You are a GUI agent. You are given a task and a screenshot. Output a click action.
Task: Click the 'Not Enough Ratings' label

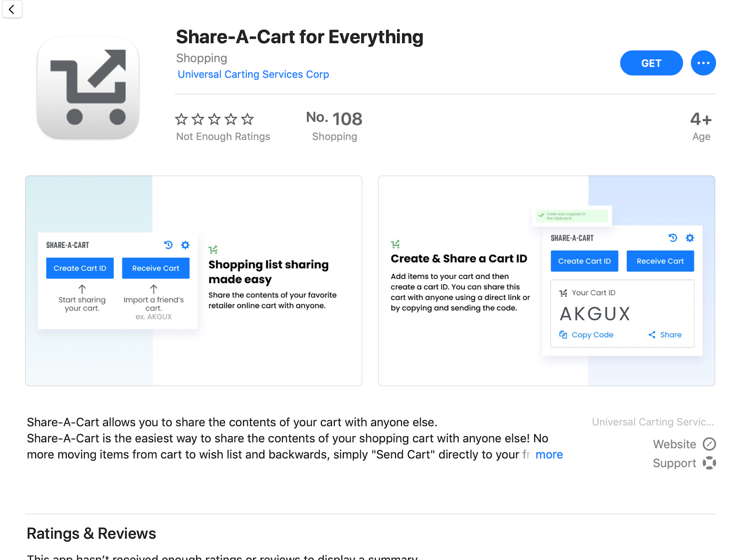click(223, 136)
